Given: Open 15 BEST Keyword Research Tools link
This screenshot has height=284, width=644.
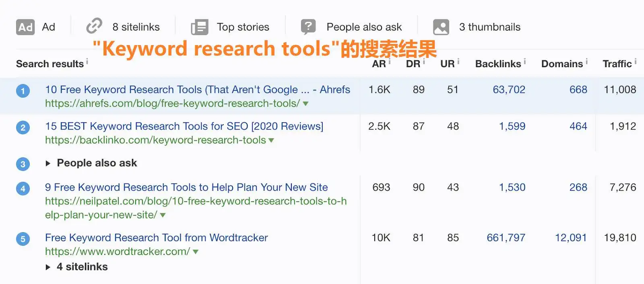Looking at the screenshot, I should click(184, 126).
